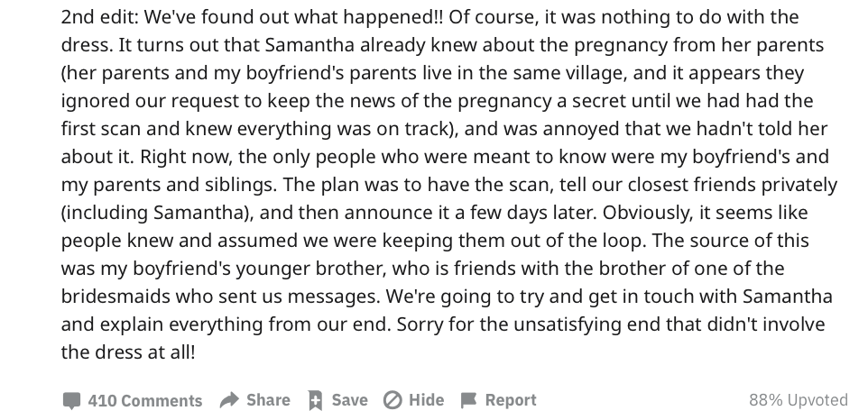The image size is (868, 420).
Task: Select the Share label text
Action: click(268, 400)
